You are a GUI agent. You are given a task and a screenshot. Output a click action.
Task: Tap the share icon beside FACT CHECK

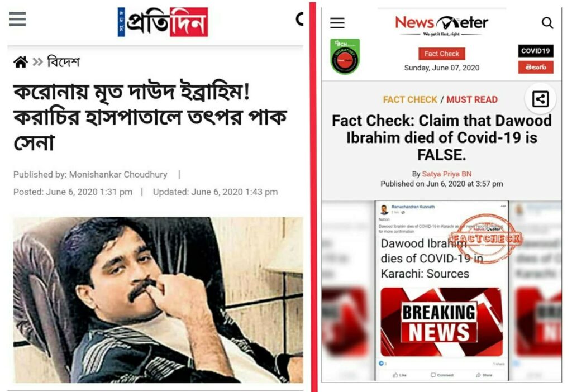540,99
